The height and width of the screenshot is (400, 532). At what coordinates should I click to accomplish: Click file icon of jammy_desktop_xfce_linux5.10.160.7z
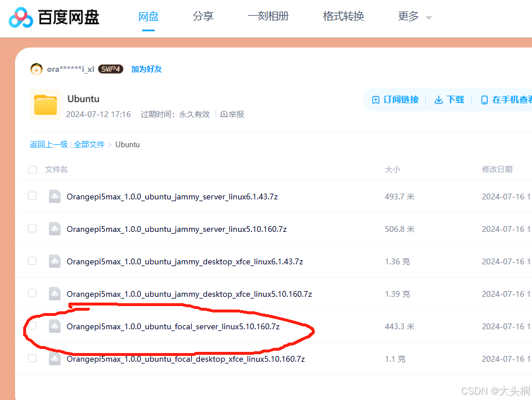tap(54, 293)
